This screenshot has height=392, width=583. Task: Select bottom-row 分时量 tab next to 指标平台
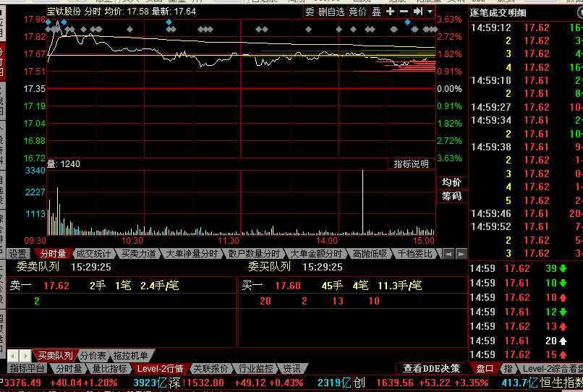point(69,369)
